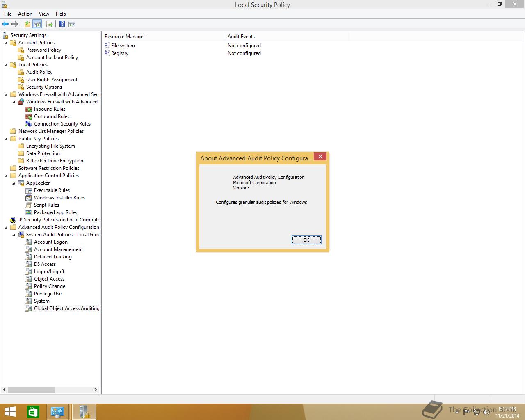Collapse the Advanced Audit Policy Configuration node
The image size is (525, 420).
pos(6,227)
